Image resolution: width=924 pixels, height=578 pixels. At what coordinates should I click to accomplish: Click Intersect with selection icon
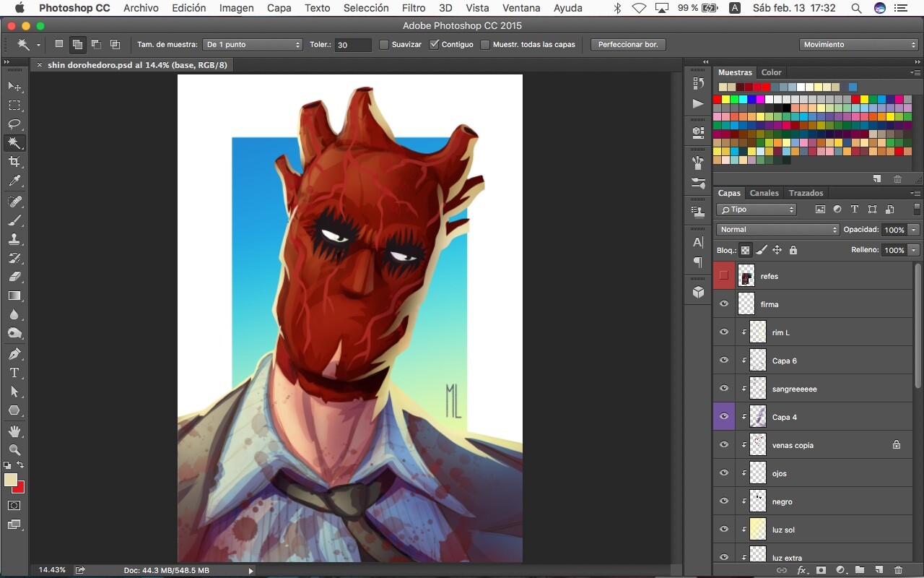point(115,44)
